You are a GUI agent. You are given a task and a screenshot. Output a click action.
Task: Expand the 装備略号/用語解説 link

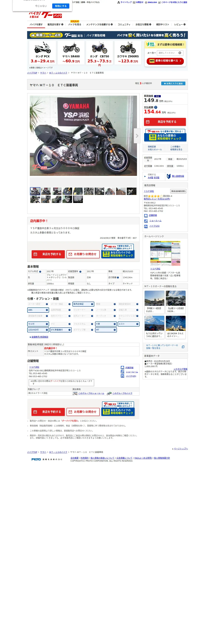pyautogui.click(x=40, y=337)
